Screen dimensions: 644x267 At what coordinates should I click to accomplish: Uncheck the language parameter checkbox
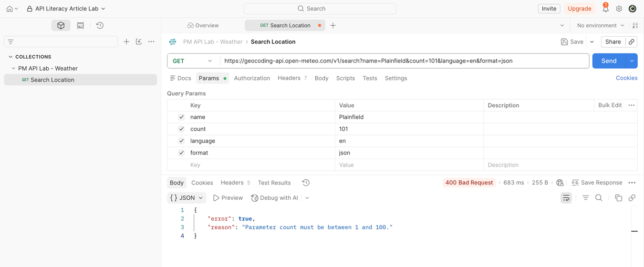(x=181, y=141)
